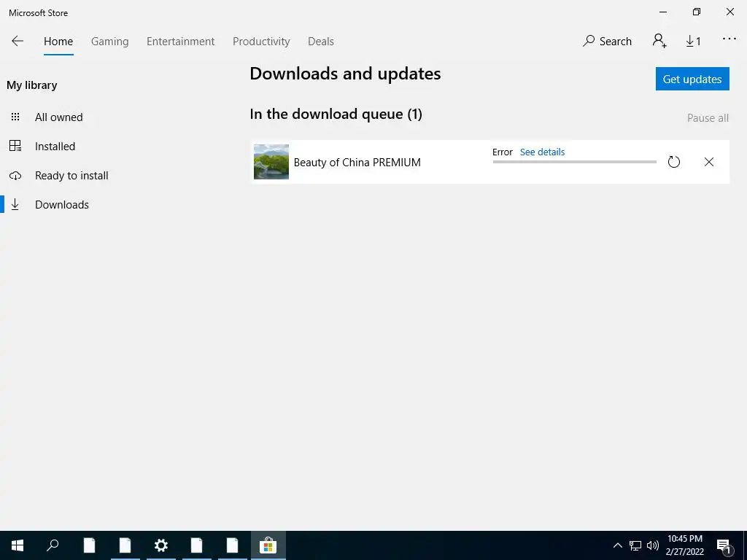This screenshot has height=560, width=747.
Task: Open Installed in My library
Action: coord(55,146)
